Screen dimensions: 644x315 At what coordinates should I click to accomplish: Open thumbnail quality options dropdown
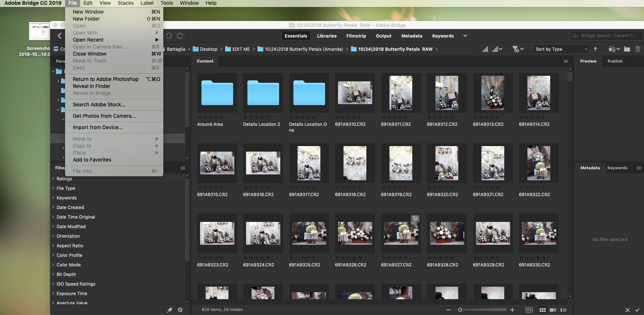coord(497,49)
